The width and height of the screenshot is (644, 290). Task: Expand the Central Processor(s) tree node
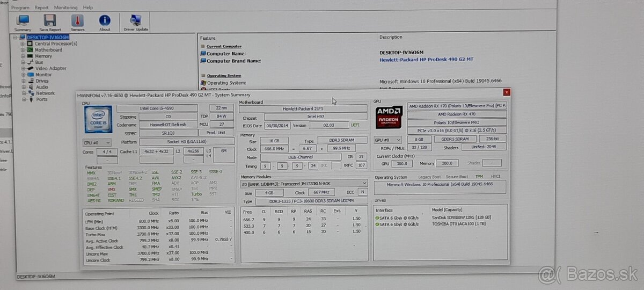click(x=23, y=44)
